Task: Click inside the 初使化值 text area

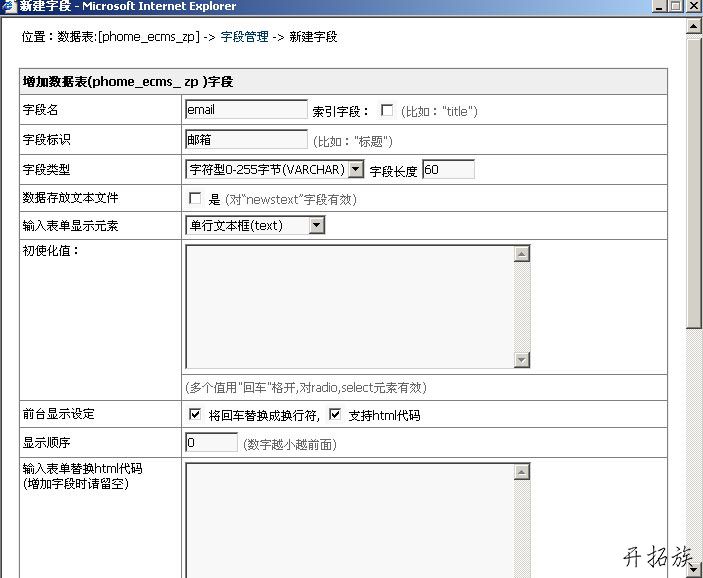Action: pyautogui.click(x=350, y=307)
